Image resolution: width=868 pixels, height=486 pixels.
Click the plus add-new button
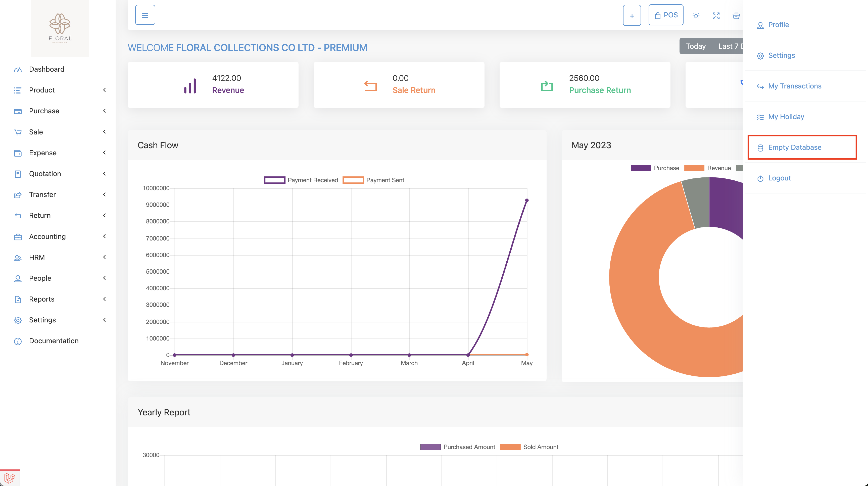click(632, 16)
